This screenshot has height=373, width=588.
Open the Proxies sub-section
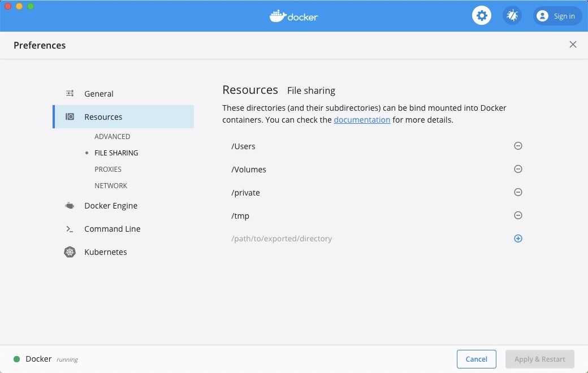tap(108, 170)
